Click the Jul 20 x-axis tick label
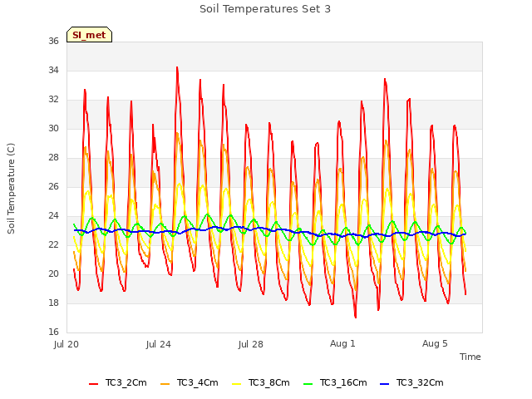 (x=66, y=344)
